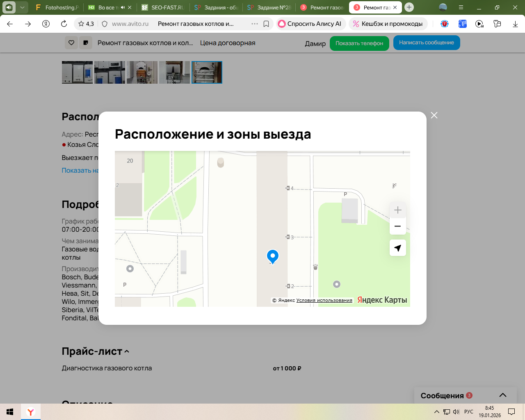This screenshot has height=420, width=525.
Task: Zoom out on the Yandex map
Action: [397, 226]
